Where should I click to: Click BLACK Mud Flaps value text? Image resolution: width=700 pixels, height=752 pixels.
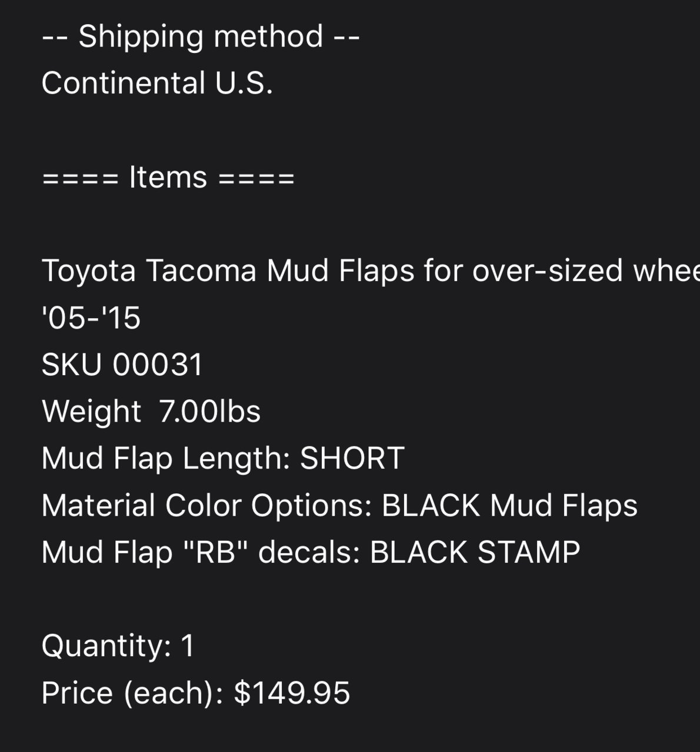tap(509, 506)
